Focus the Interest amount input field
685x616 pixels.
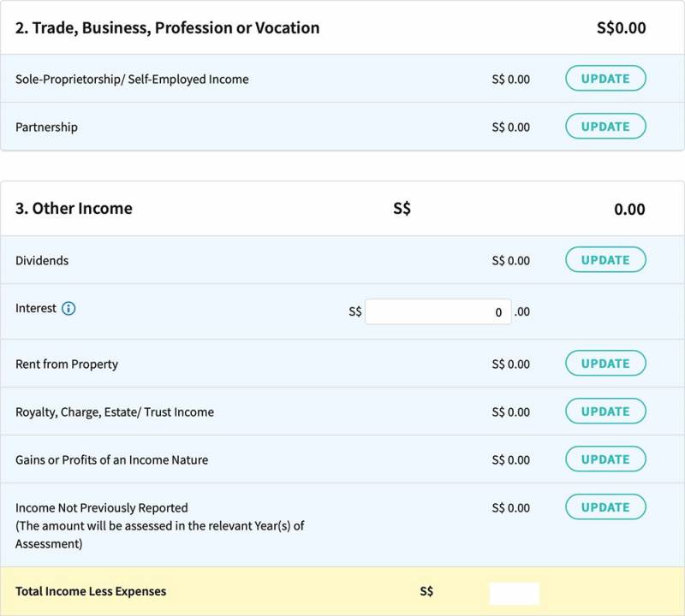point(438,312)
